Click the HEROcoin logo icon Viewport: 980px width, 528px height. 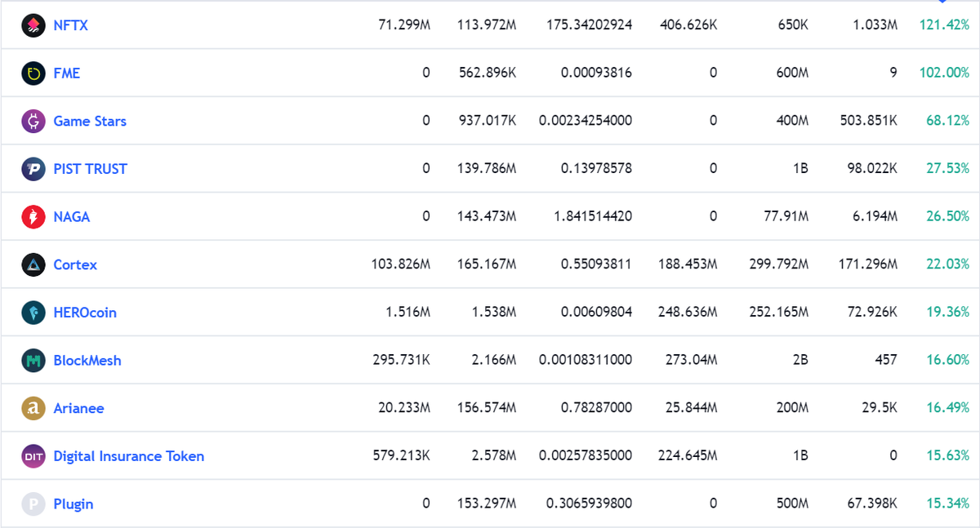pos(33,313)
